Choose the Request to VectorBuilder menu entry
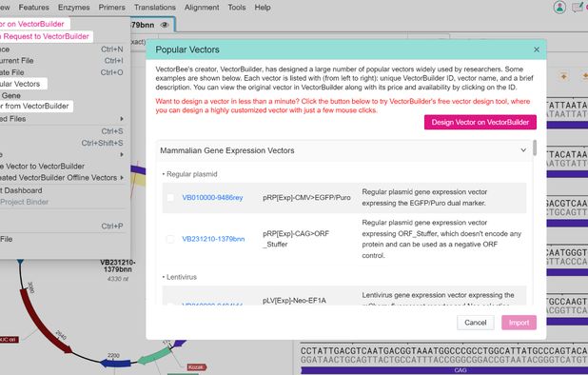This screenshot has width=588, height=375. pos(46,36)
